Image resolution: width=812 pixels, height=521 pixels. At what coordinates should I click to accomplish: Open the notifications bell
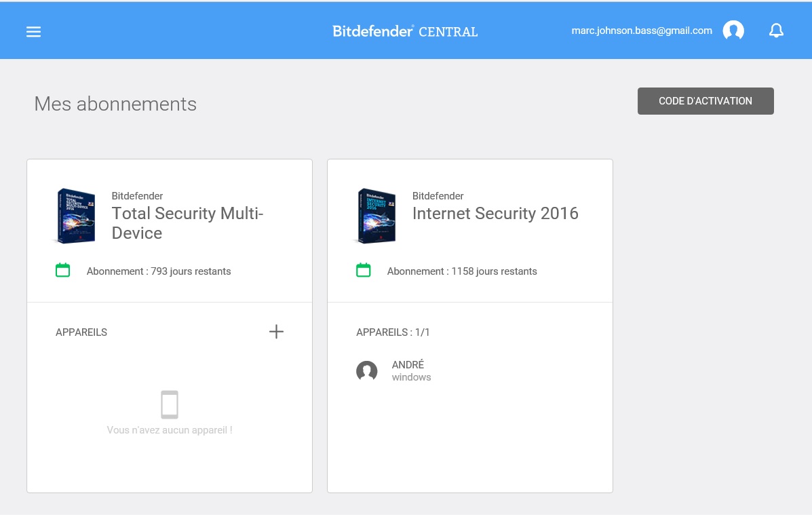[776, 31]
